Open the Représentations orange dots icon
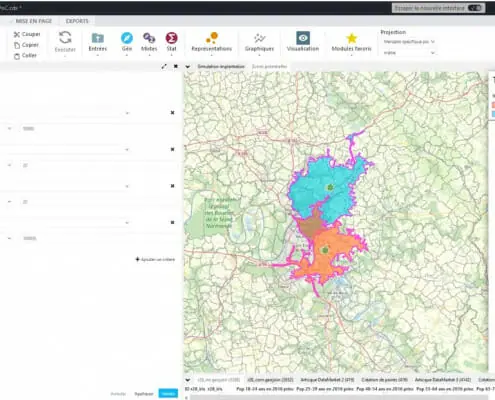The image size is (495, 400). 212,38
